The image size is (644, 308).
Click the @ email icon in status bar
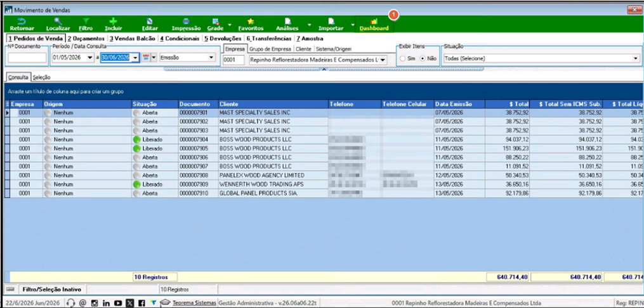click(x=82, y=303)
